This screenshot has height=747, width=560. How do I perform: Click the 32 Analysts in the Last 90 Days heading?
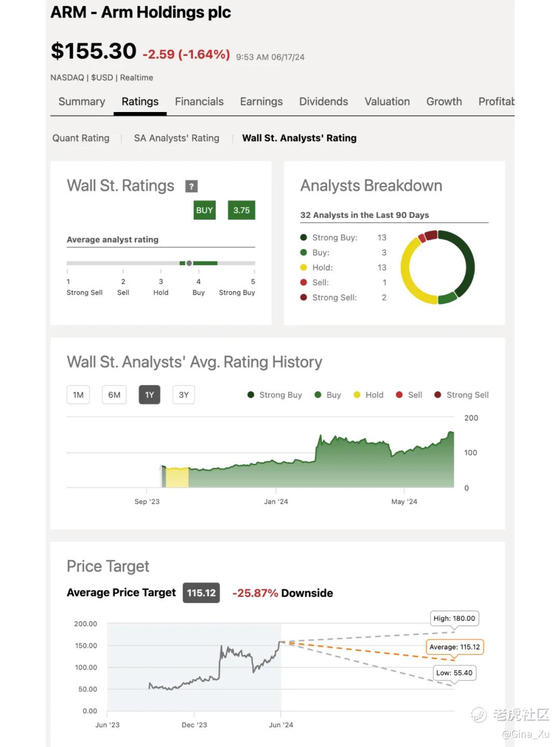click(365, 215)
